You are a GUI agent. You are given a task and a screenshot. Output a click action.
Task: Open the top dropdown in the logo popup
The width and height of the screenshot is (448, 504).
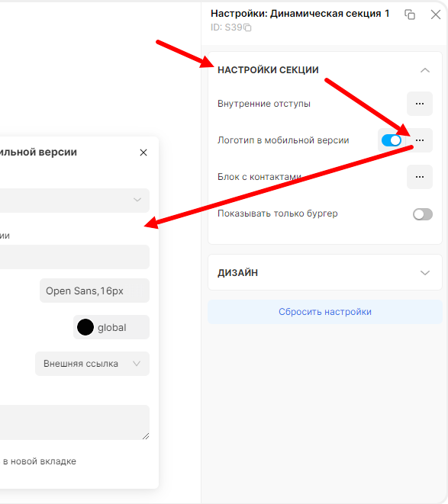[x=75, y=201]
